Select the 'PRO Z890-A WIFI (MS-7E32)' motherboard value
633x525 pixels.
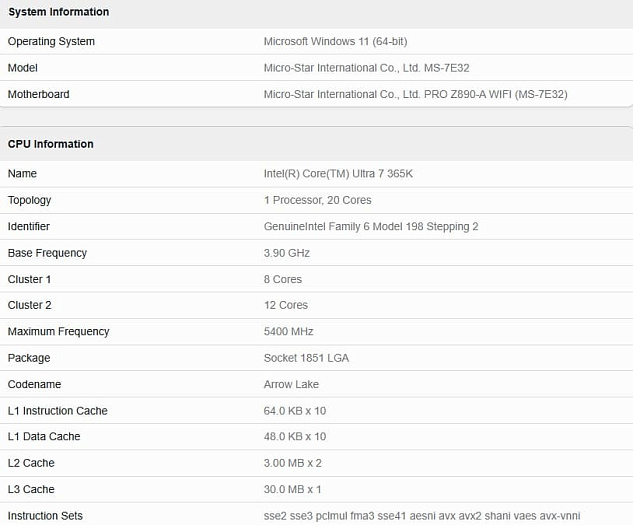pyautogui.click(x=496, y=94)
